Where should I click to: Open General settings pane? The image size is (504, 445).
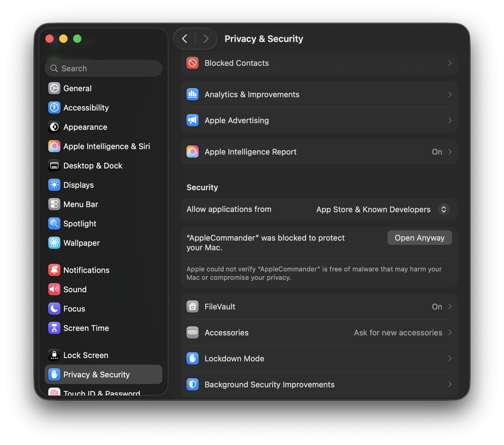tap(104, 88)
